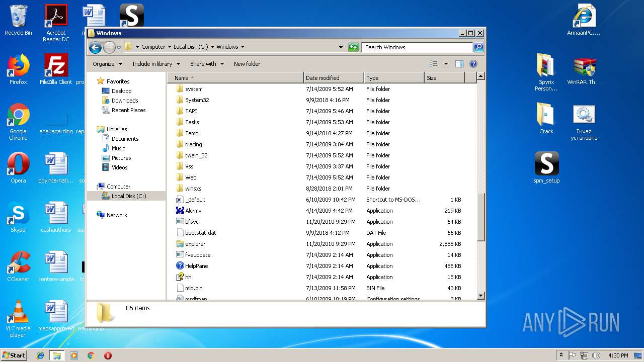
Task: Click the New folder button
Action: pyautogui.click(x=247, y=64)
